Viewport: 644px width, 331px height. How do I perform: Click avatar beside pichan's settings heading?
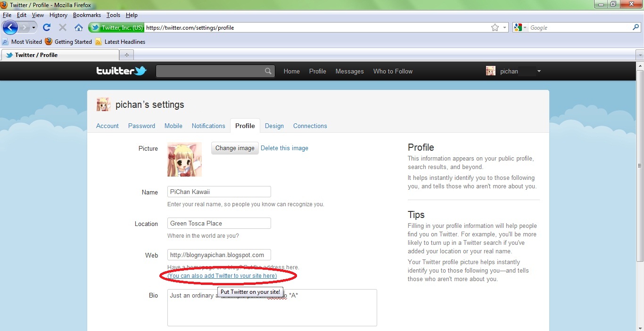pyautogui.click(x=104, y=105)
